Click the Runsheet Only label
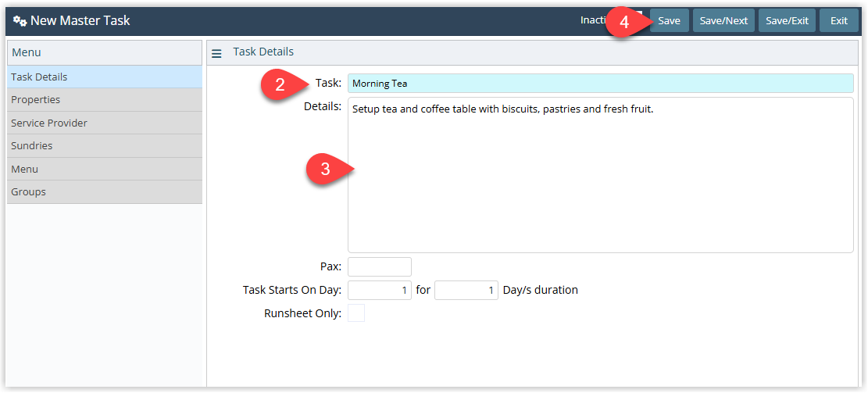Screen dimensions: 868x393 tap(303, 314)
